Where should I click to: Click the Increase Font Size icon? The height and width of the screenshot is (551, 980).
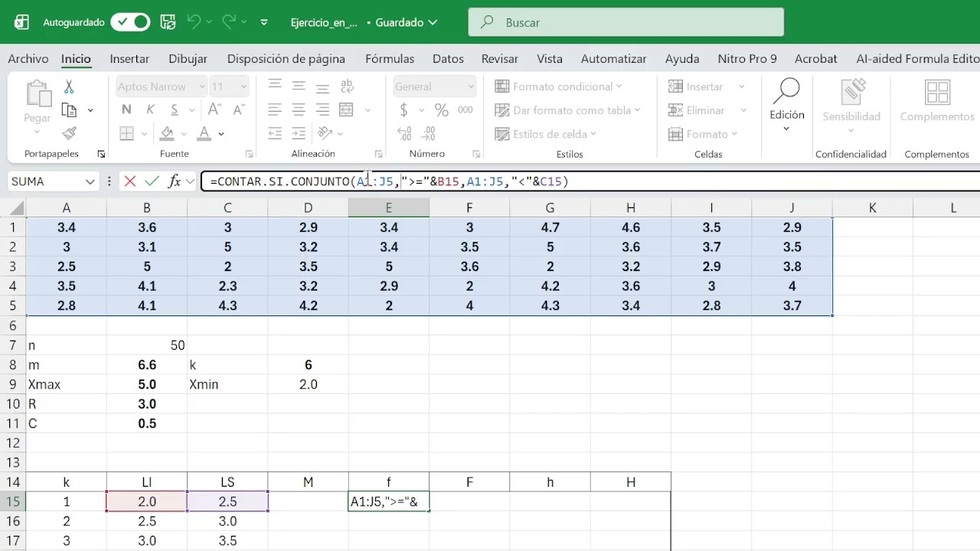click(214, 110)
